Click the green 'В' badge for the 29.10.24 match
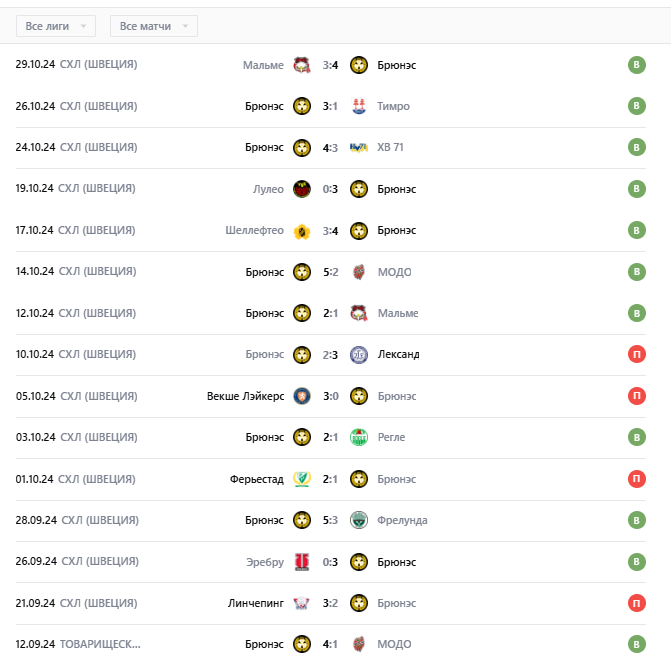Viewport: 671px width, 663px height. coord(635,65)
